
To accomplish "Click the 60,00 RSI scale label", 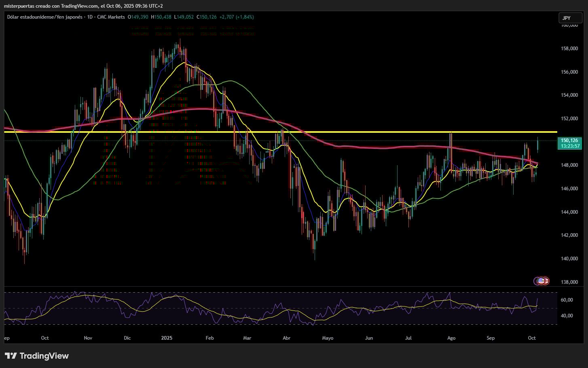I will (x=567, y=300).
